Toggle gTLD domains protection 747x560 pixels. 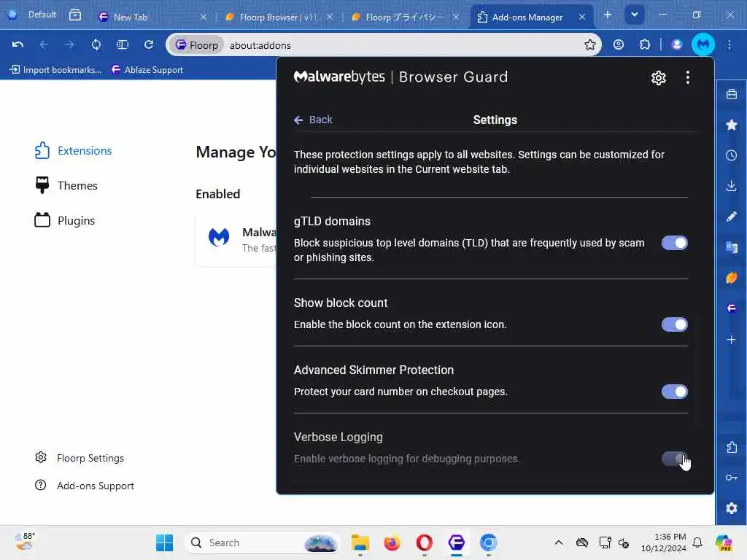(x=674, y=243)
